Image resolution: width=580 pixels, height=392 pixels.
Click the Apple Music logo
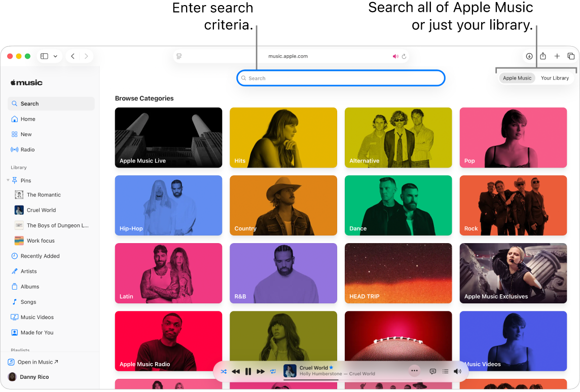tap(26, 83)
